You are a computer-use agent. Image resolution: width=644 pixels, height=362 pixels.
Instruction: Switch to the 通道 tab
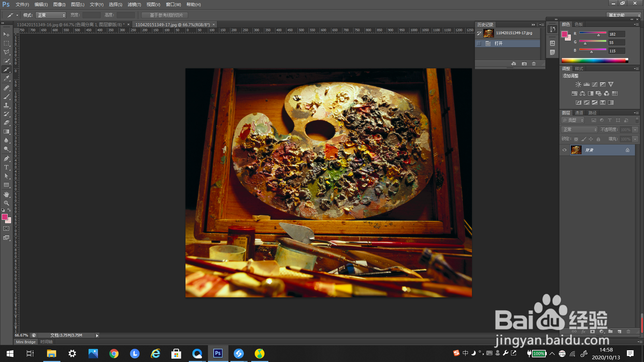coord(579,113)
